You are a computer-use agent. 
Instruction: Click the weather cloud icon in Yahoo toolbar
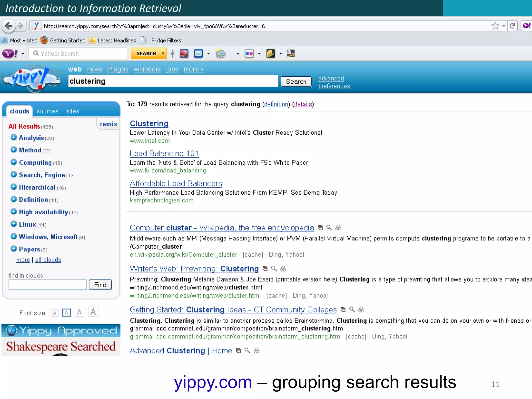click(x=221, y=54)
